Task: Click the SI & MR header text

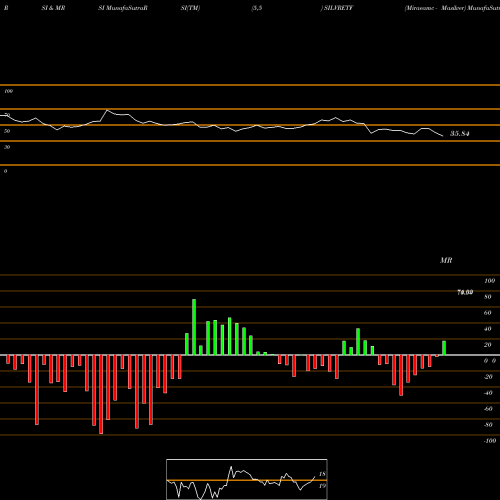Action: click(53, 8)
